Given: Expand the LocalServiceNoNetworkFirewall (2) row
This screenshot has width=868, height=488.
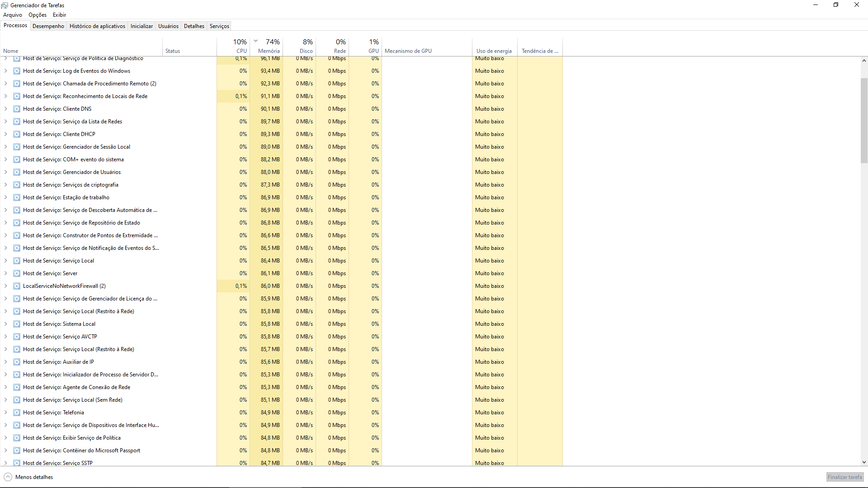Looking at the screenshot, I should pyautogui.click(x=6, y=286).
